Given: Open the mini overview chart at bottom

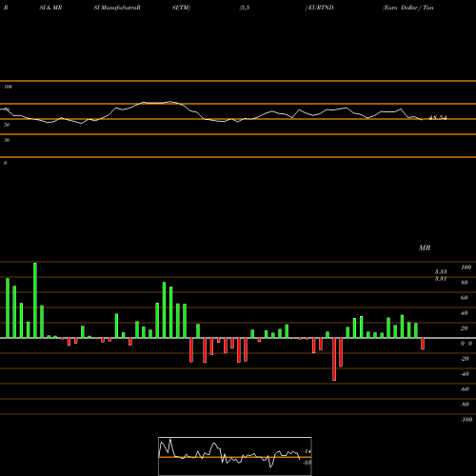Looking at the screenshot, I should tap(235, 456).
